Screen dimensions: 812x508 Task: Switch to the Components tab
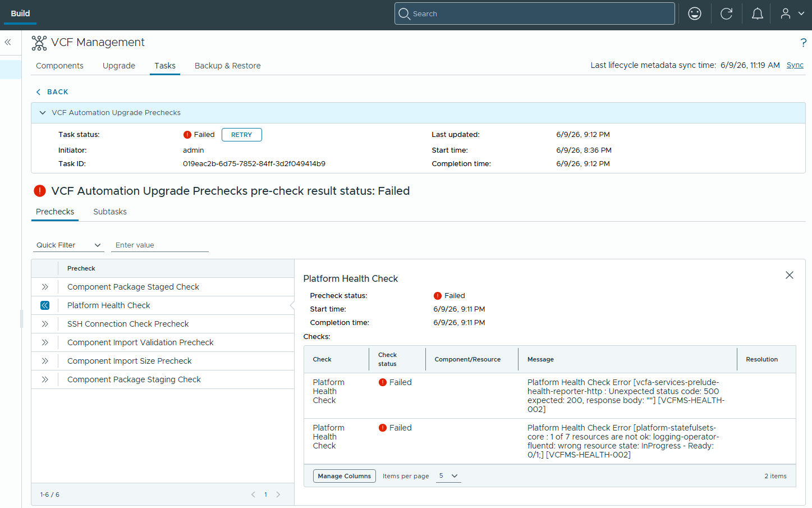[x=59, y=66]
